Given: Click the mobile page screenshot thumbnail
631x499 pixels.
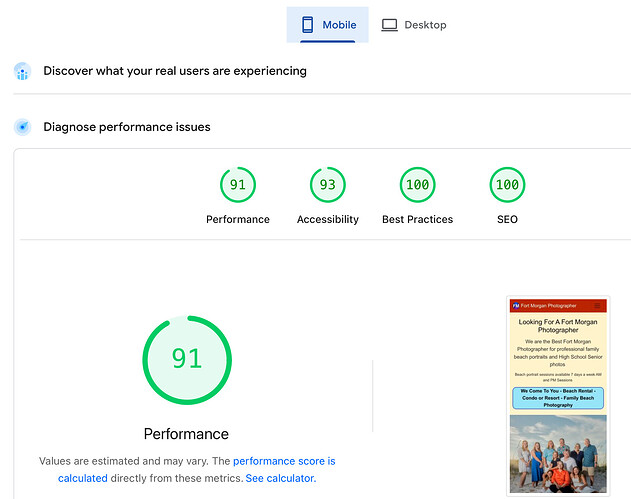Looking at the screenshot, I should [558, 396].
